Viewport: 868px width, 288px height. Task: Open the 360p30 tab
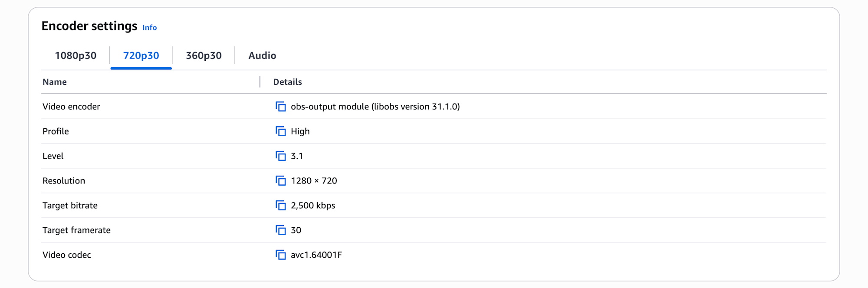coord(204,56)
